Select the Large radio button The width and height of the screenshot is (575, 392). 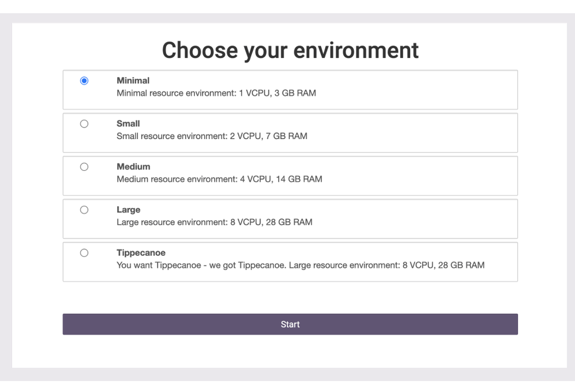coord(84,210)
